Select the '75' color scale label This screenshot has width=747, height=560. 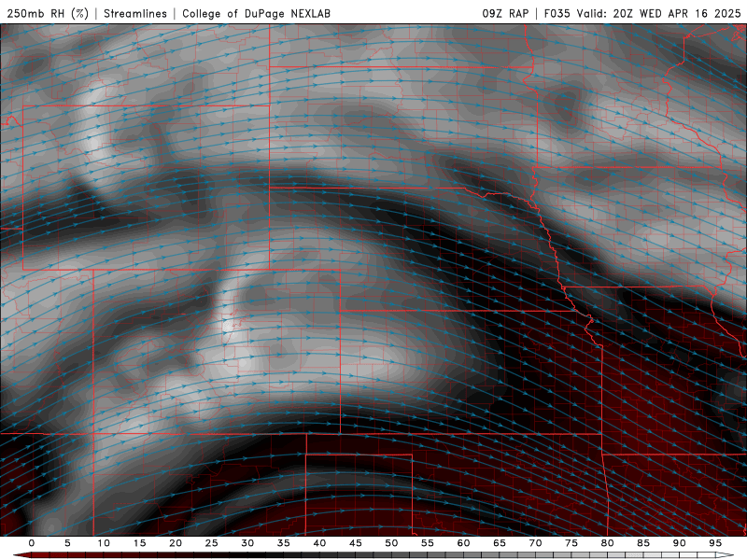[571, 543]
